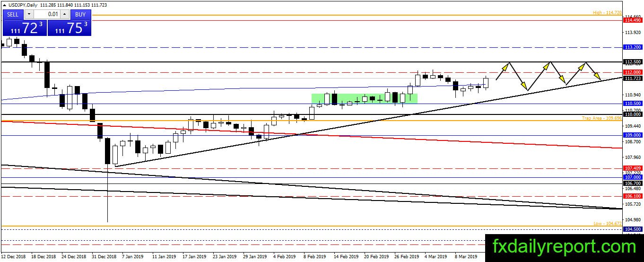Select the 107.409 red price label
Screen dimensions: 644x262
pyautogui.click(x=633, y=168)
